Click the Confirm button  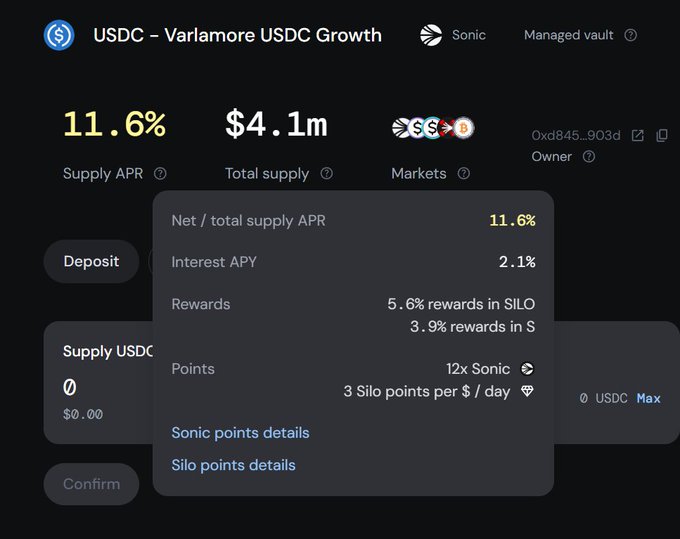[91, 484]
